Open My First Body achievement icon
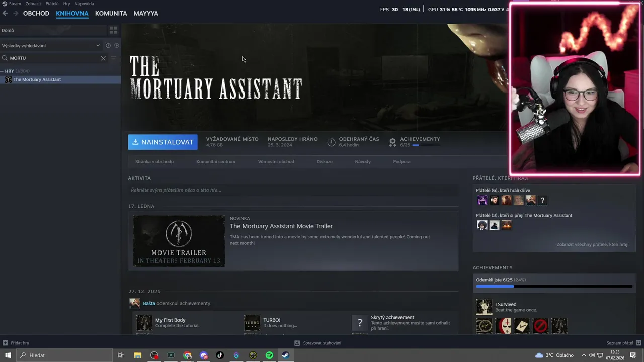The width and height of the screenshot is (644, 362). tap(144, 323)
